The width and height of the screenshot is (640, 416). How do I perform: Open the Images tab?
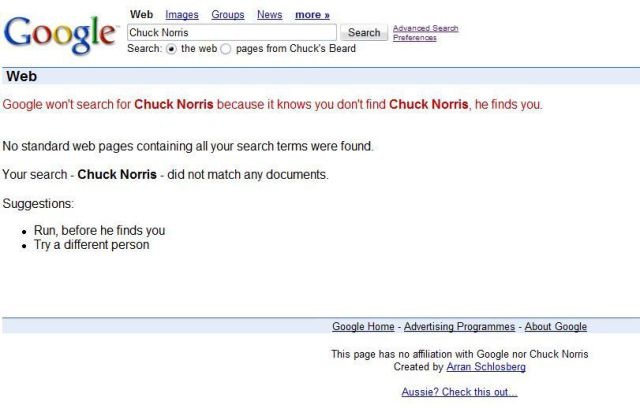pyautogui.click(x=181, y=15)
